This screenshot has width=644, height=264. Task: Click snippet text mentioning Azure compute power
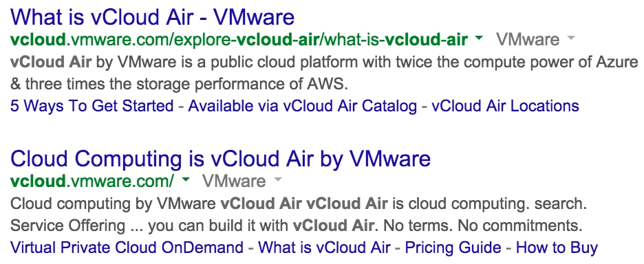coord(325,73)
